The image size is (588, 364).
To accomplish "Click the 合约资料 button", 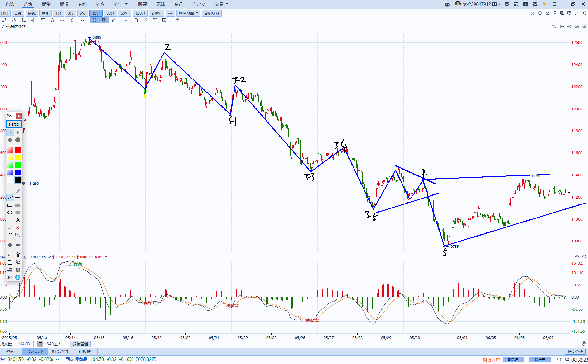I will (x=212, y=13).
